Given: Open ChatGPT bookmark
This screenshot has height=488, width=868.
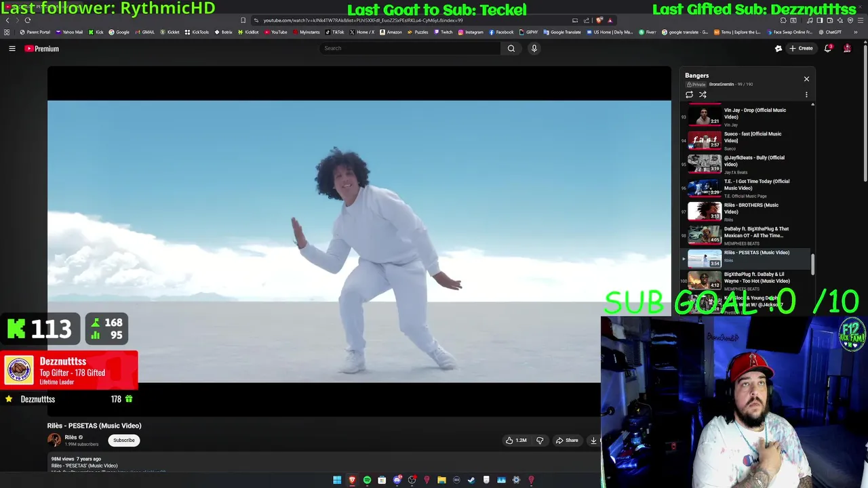Looking at the screenshot, I should pyautogui.click(x=829, y=32).
